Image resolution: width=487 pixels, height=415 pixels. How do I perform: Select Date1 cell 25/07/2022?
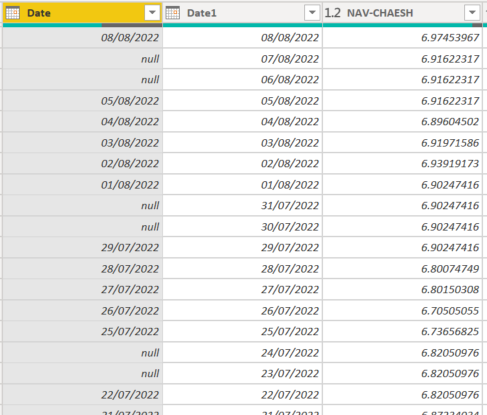(242, 332)
